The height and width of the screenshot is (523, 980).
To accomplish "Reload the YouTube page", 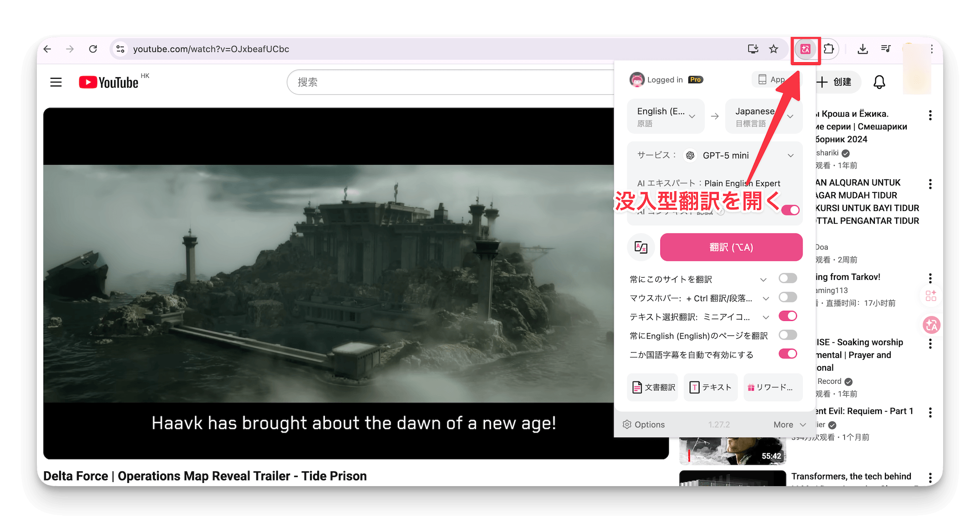I will pyautogui.click(x=93, y=49).
